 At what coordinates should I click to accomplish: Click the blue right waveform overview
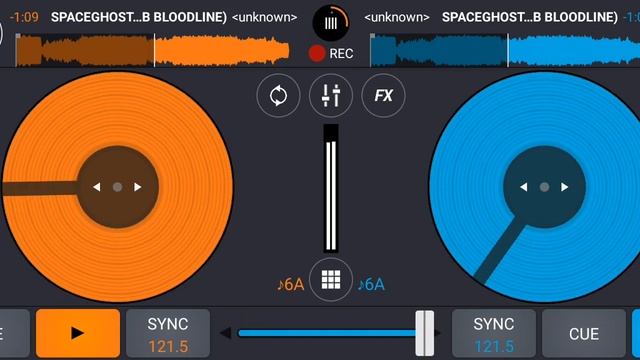pyautogui.click(x=505, y=50)
